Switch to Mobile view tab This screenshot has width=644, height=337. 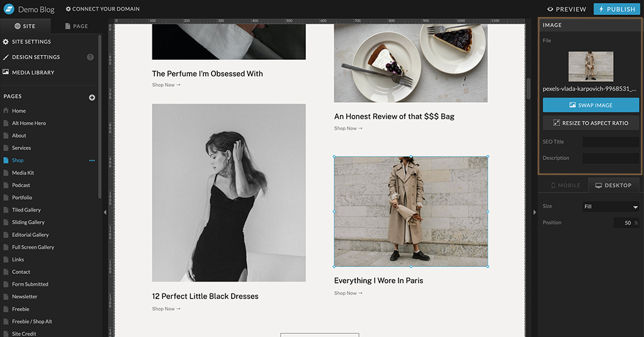coord(565,185)
